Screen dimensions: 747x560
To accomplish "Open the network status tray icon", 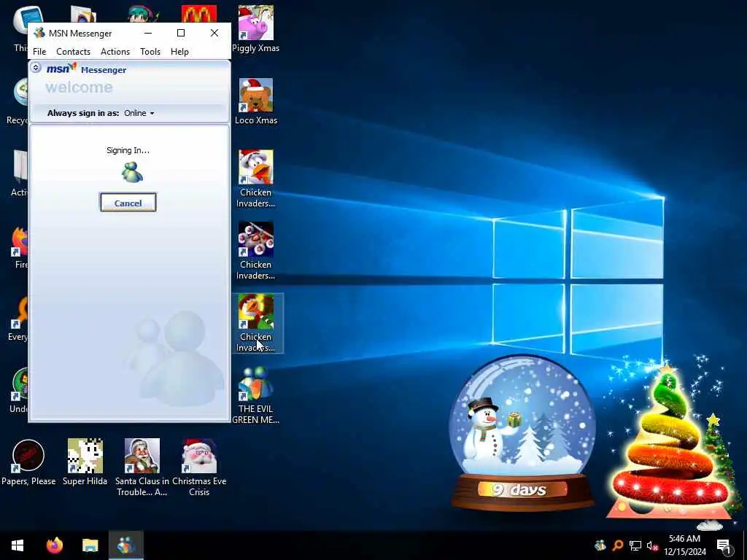I will pos(635,545).
